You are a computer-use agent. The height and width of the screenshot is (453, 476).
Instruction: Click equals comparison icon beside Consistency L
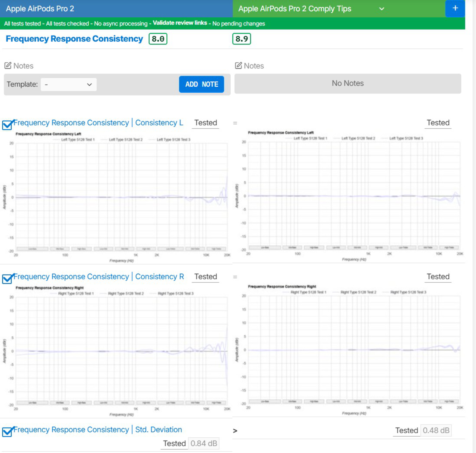(235, 123)
